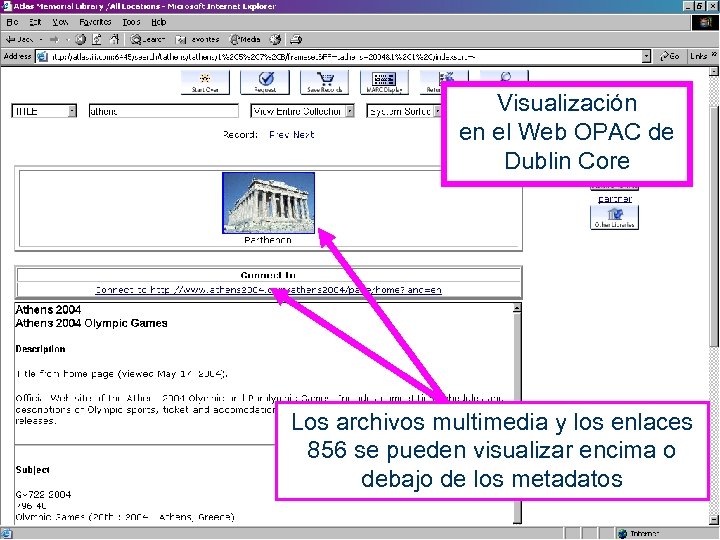This screenshot has height=540, width=720.
Task: Click the partner link above Other Libraries
Action: 615,198
